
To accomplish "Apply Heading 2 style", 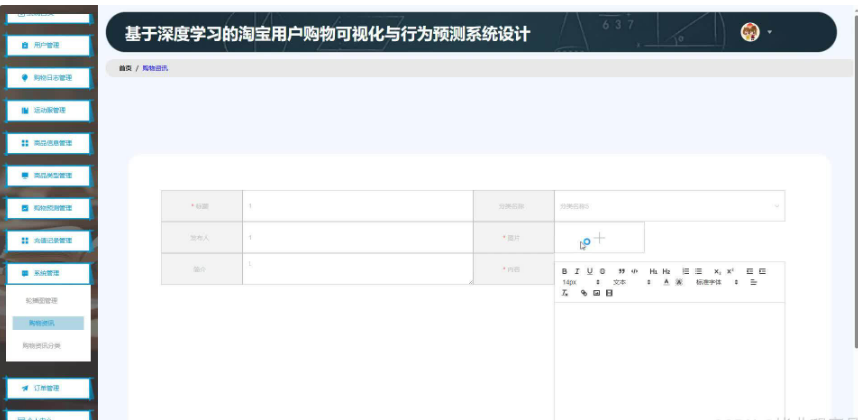I will click(x=666, y=271).
